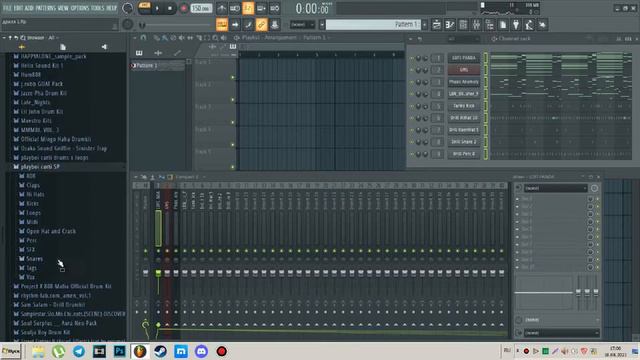Click the one-click audio recording icon
The width and height of the screenshot is (640, 360).
coord(542,25)
